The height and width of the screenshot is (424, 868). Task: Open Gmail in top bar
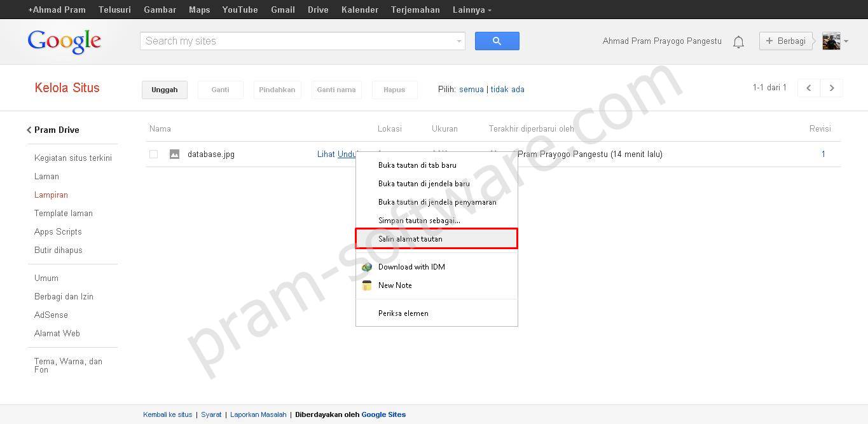coord(283,10)
